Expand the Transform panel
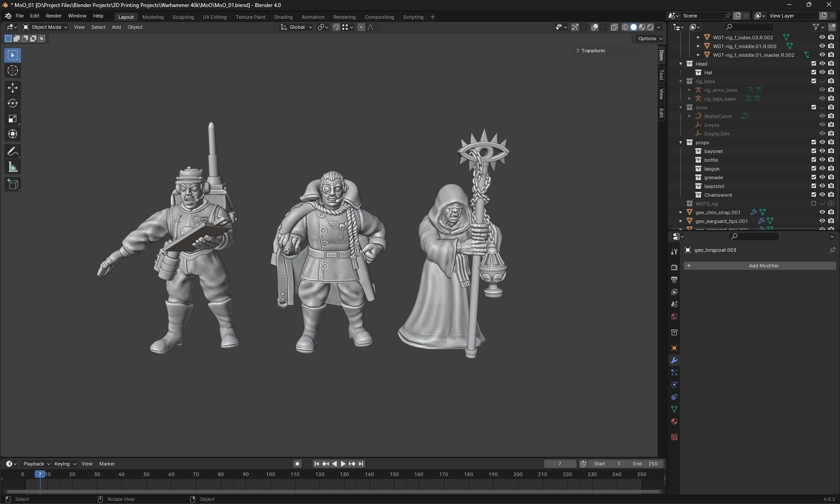 (x=590, y=51)
